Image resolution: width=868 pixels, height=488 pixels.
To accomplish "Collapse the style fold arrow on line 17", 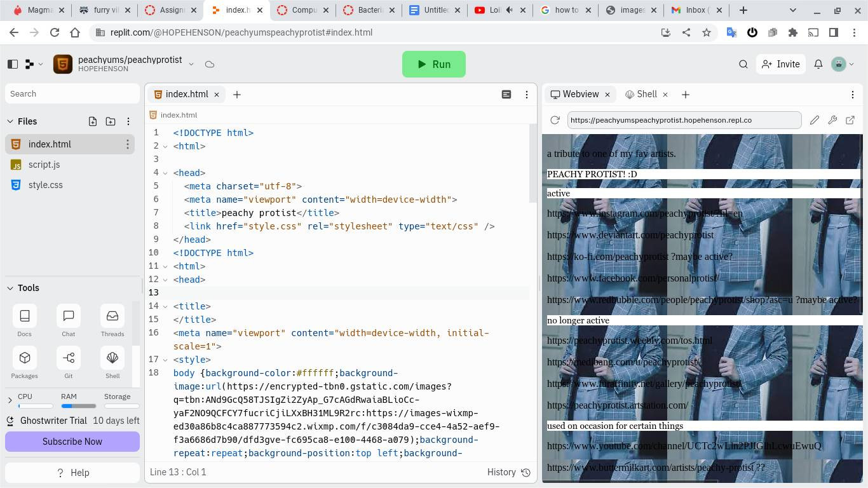I will pos(165,360).
